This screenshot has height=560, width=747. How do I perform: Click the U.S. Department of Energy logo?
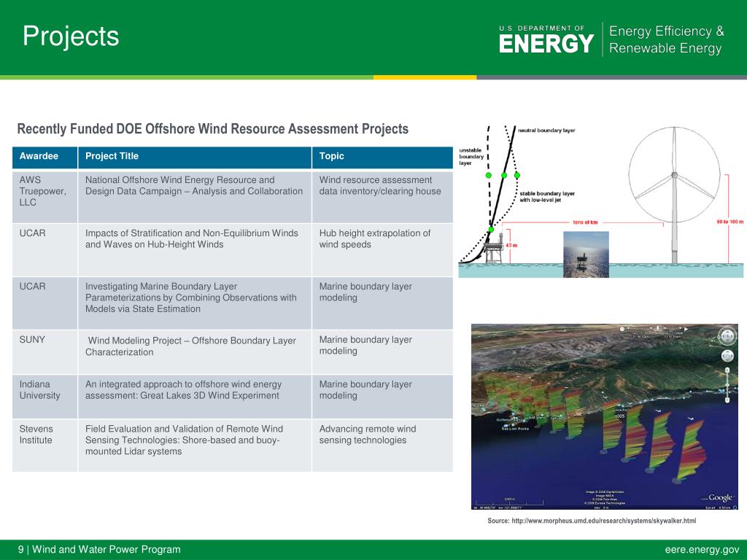(x=546, y=39)
